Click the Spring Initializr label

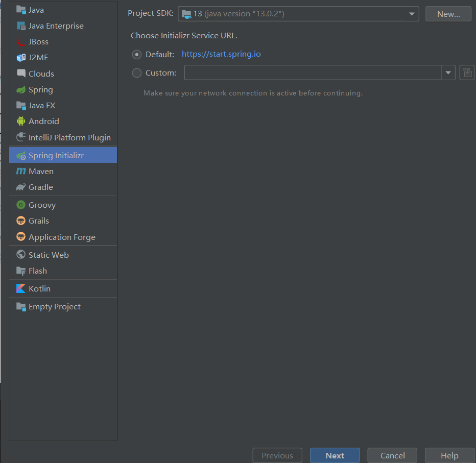56,156
